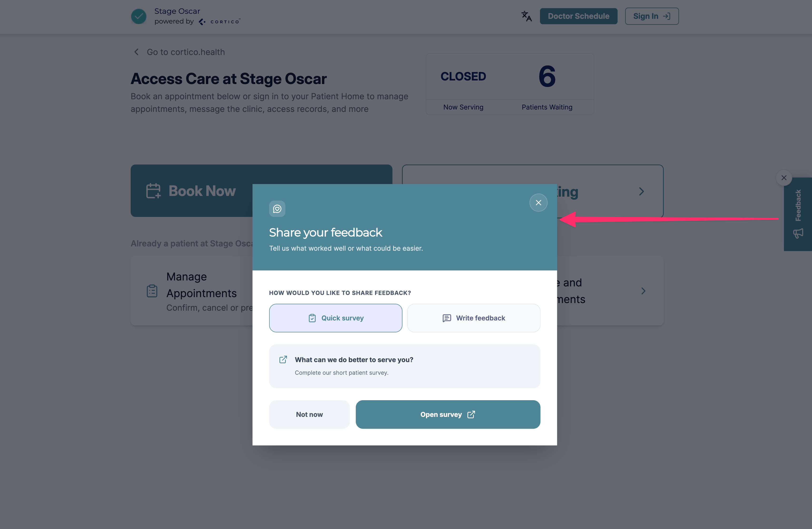This screenshot has height=529, width=812.
Task: Click the Book Now calendar icon
Action: 153,191
